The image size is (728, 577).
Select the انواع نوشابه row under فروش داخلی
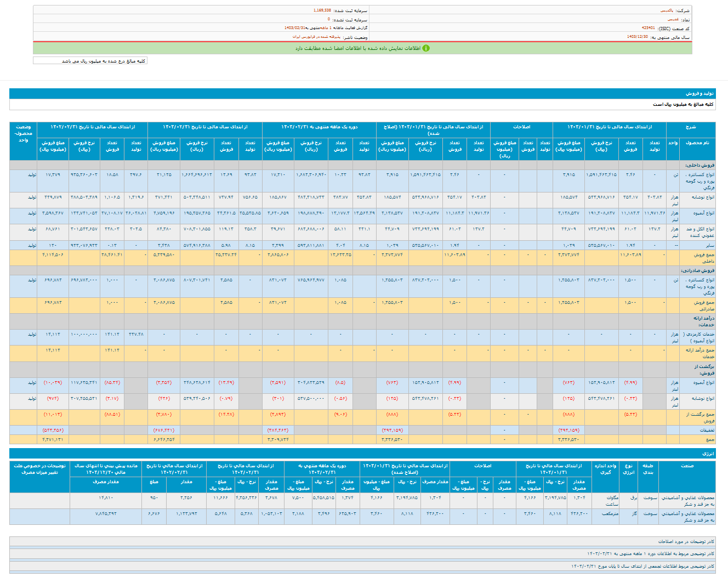(x=702, y=197)
